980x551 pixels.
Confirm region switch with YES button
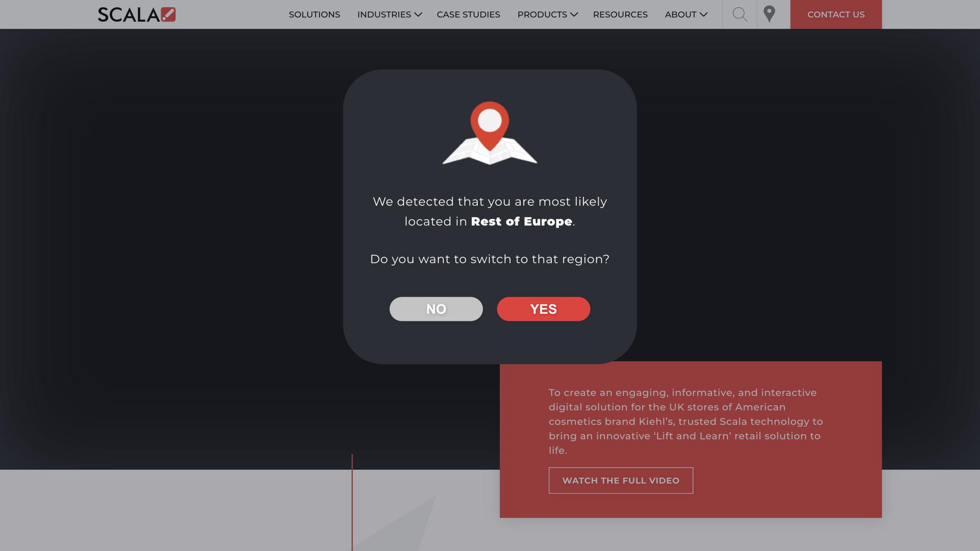click(x=543, y=309)
